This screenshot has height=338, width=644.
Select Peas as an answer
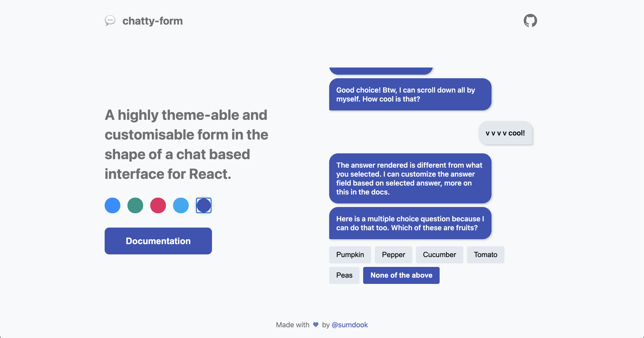pos(344,275)
